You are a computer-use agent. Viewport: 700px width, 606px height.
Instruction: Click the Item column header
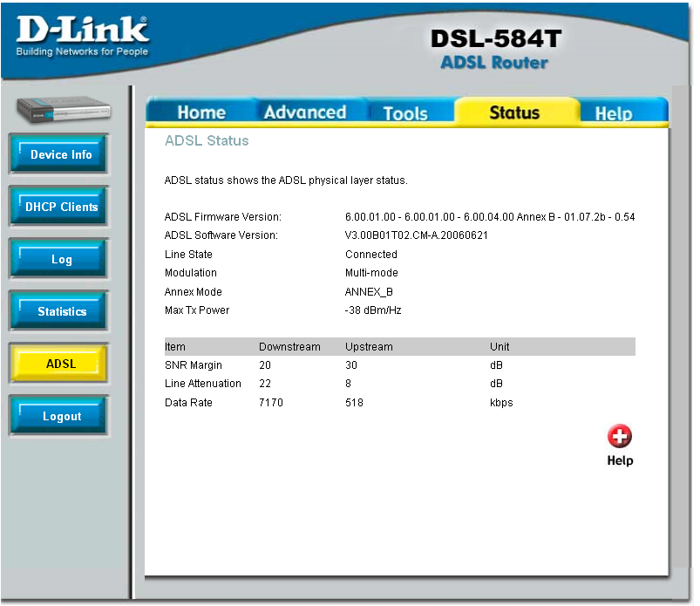click(x=175, y=346)
